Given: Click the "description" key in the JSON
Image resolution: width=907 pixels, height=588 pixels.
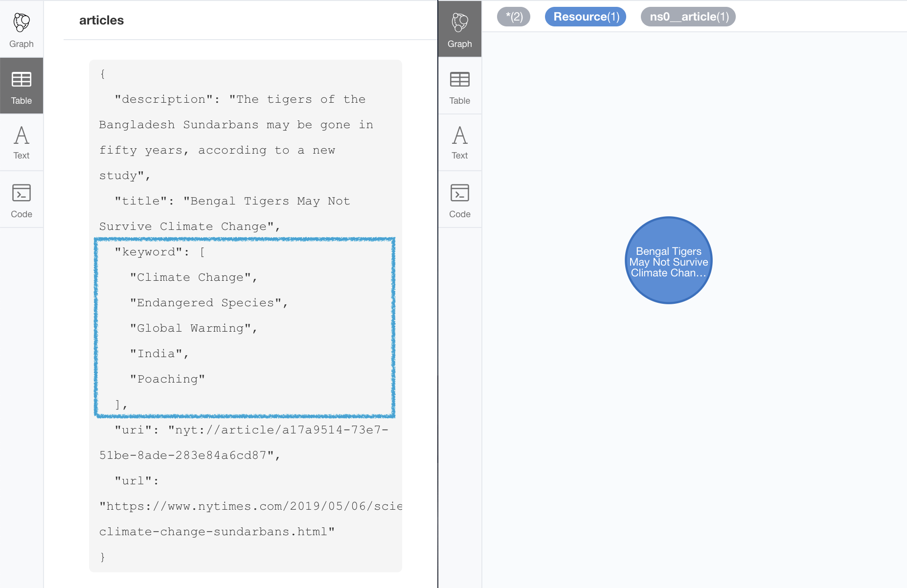Looking at the screenshot, I should pos(164,99).
